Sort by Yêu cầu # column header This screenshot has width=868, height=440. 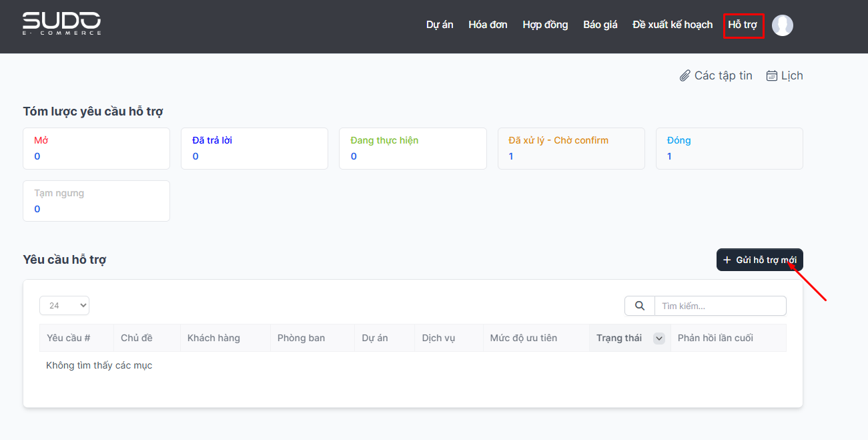tap(69, 338)
